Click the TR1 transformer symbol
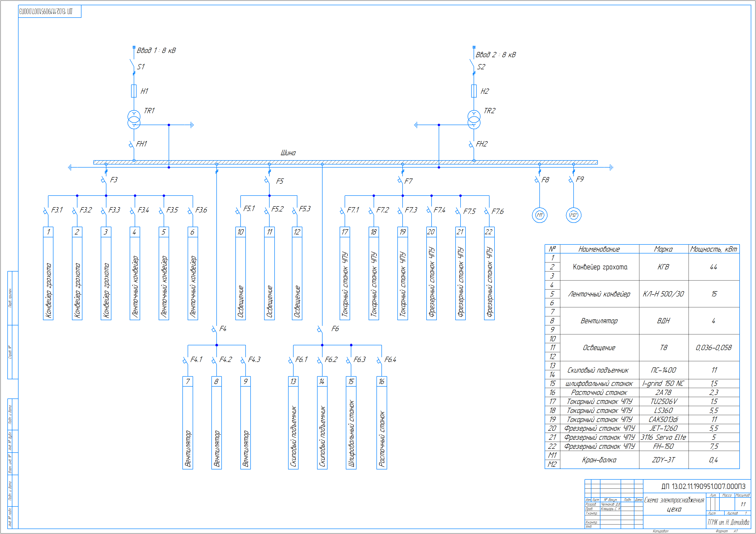The width and height of the screenshot is (756, 534). tap(134, 119)
